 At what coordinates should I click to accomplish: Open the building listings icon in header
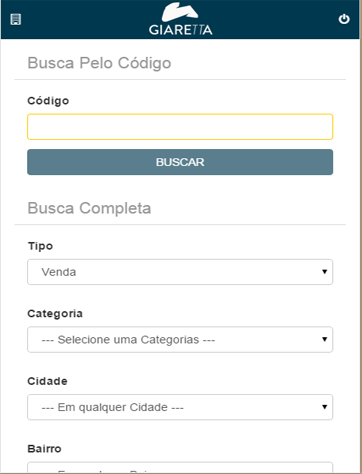click(16, 19)
